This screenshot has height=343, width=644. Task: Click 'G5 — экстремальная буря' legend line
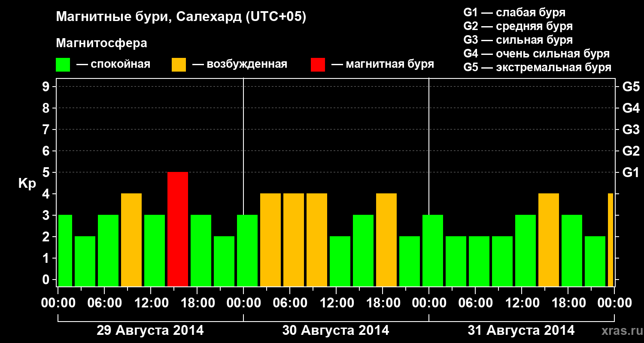(538, 67)
